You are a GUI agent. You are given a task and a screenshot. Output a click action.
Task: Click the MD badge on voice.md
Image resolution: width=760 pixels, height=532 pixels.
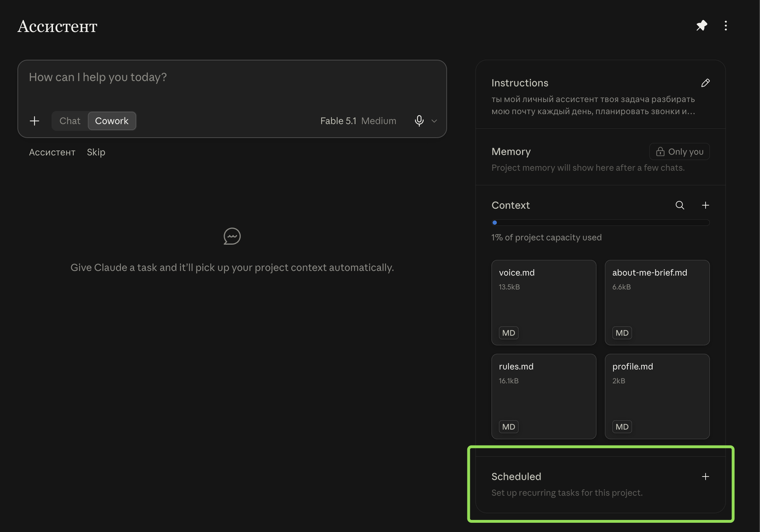click(509, 333)
